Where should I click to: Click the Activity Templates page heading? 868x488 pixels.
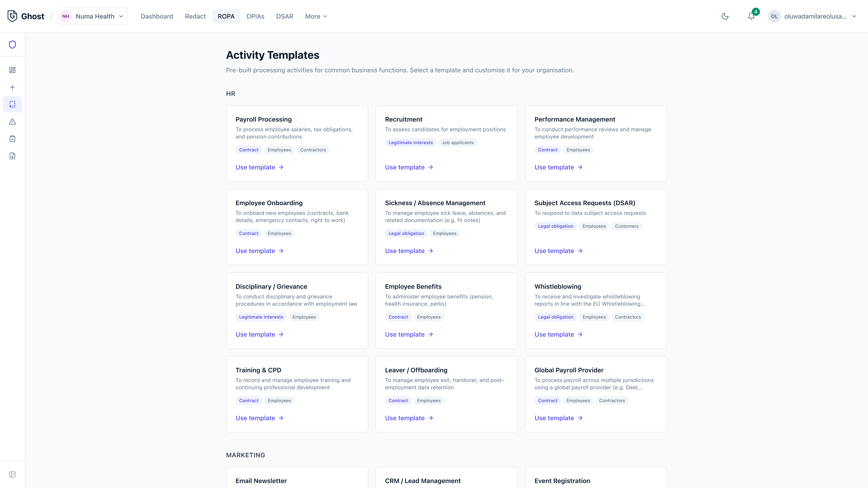pyautogui.click(x=273, y=55)
